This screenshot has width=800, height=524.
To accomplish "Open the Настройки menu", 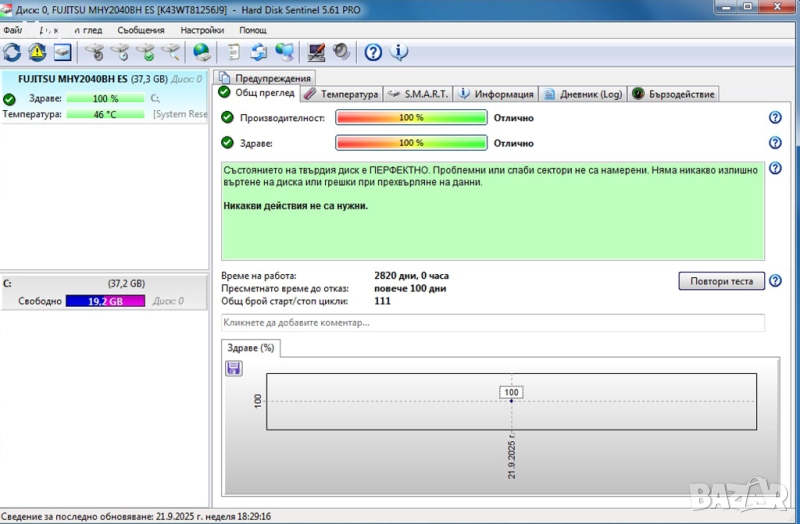I will click(x=202, y=30).
